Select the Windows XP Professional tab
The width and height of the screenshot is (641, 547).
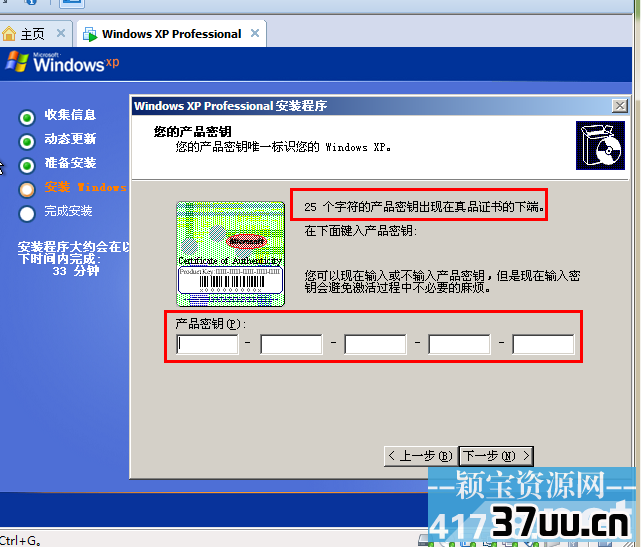click(x=171, y=34)
